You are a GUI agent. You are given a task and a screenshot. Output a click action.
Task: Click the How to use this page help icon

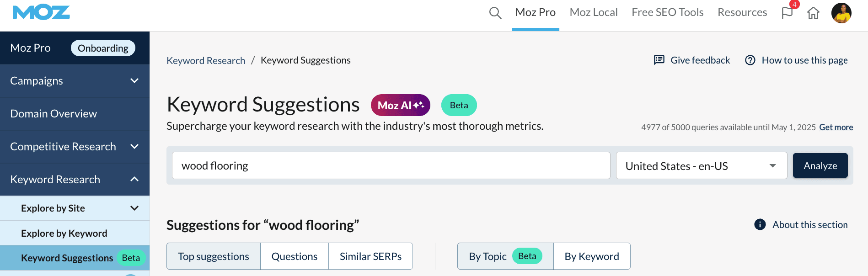[x=750, y=60]
